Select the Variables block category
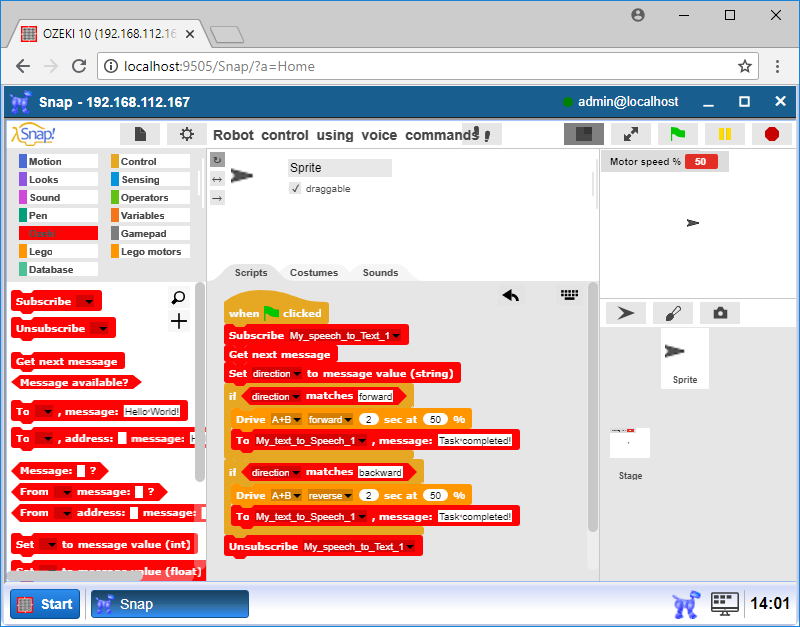The width and height of the screenshot is (800, 627). [x=151, y=215]
